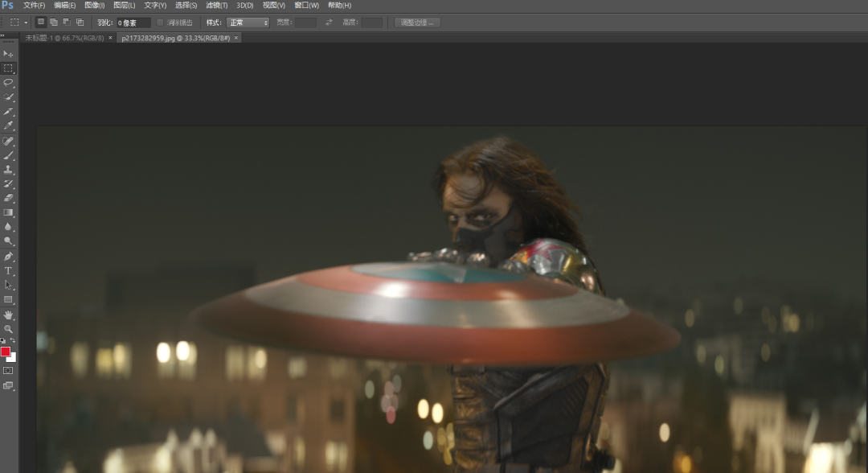The image size is (868, 473).
Task: Open the 文字(Y) menu
Action: tap(156, 5)
